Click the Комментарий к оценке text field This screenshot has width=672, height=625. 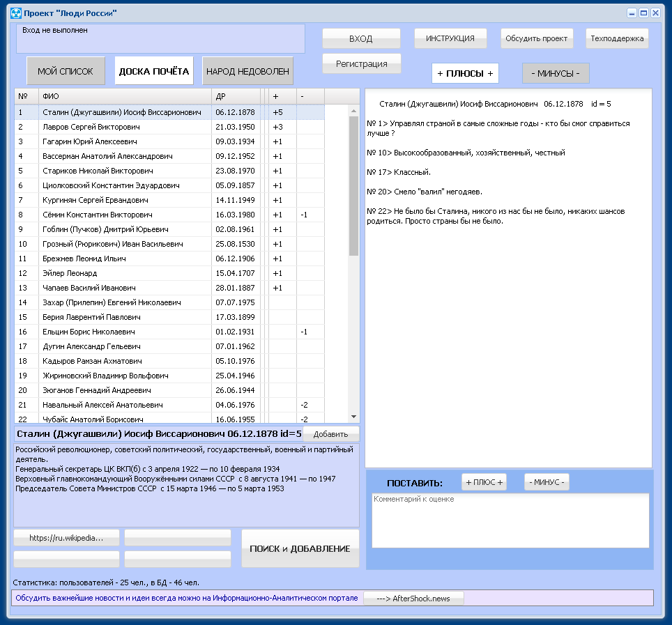(x=510, y=520)
